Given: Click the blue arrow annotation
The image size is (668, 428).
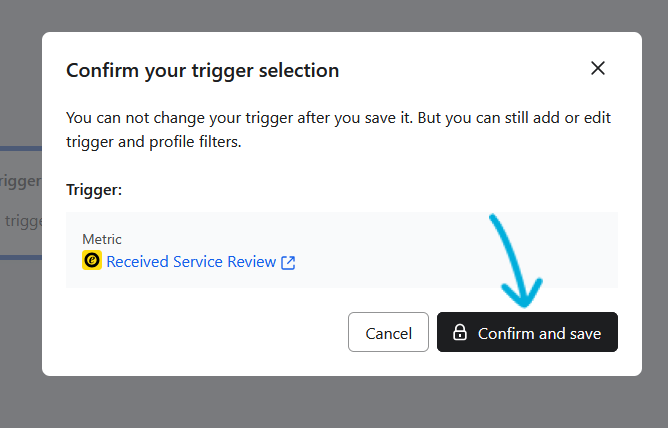Looking at the screenshot, I should [508, 262].
